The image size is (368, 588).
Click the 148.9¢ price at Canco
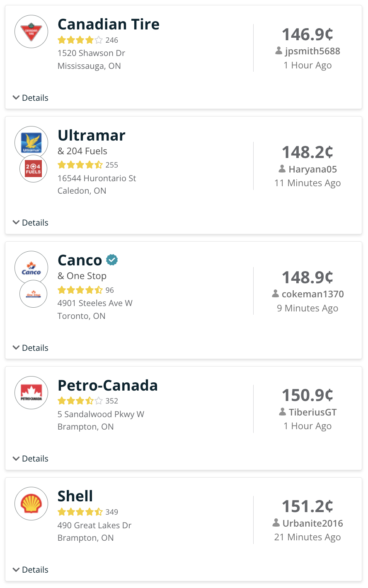[307, 277]
